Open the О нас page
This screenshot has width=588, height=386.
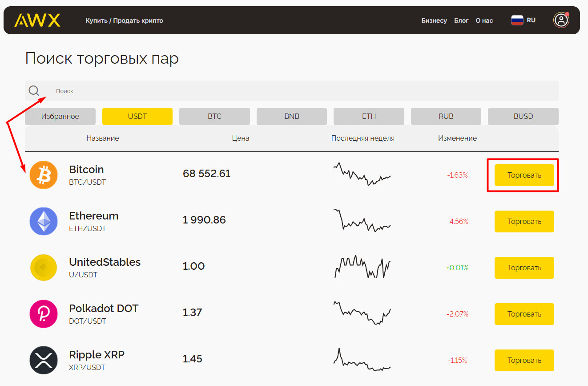(x=484, y=20)
